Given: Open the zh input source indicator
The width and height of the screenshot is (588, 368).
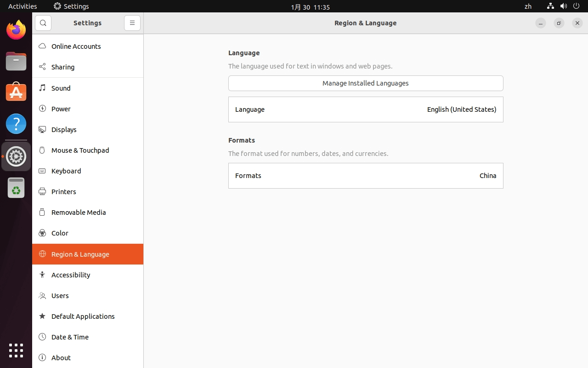Looking at the screenshot, I should click(528, 6).
